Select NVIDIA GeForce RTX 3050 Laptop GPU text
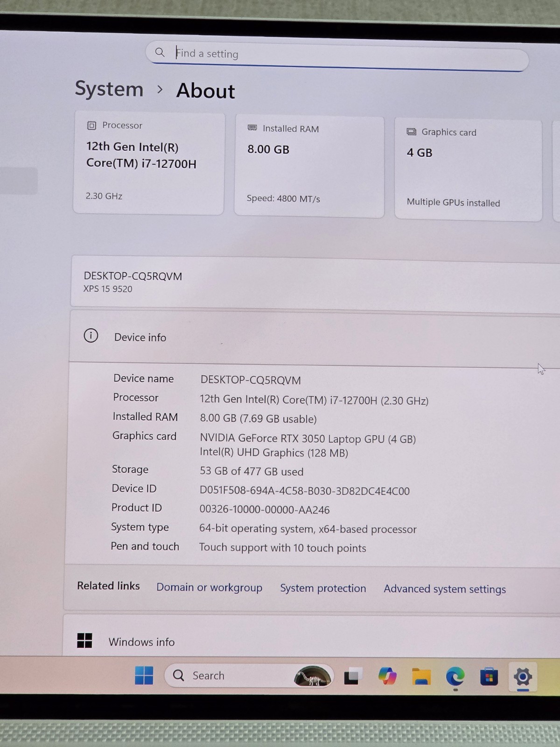Image resolution: width=560 pixels, height=747 pixels. (308, 438)
